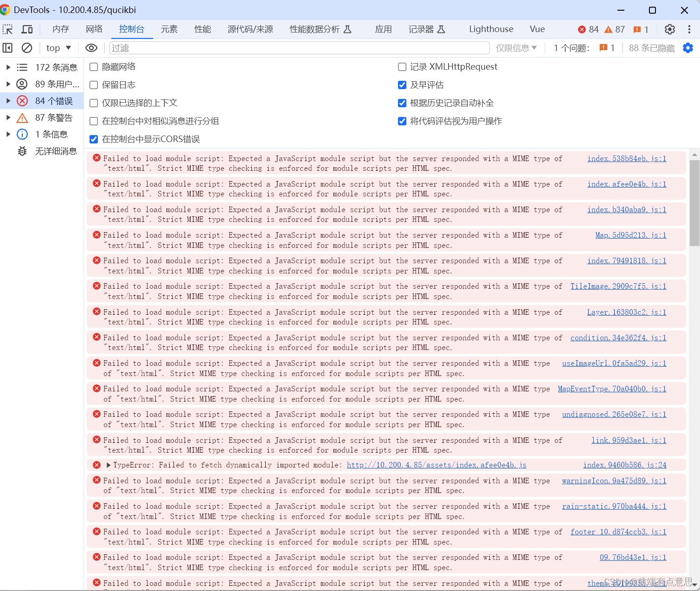Switch to the 性能 tab
700x591 pixels.
pos(203,29)
